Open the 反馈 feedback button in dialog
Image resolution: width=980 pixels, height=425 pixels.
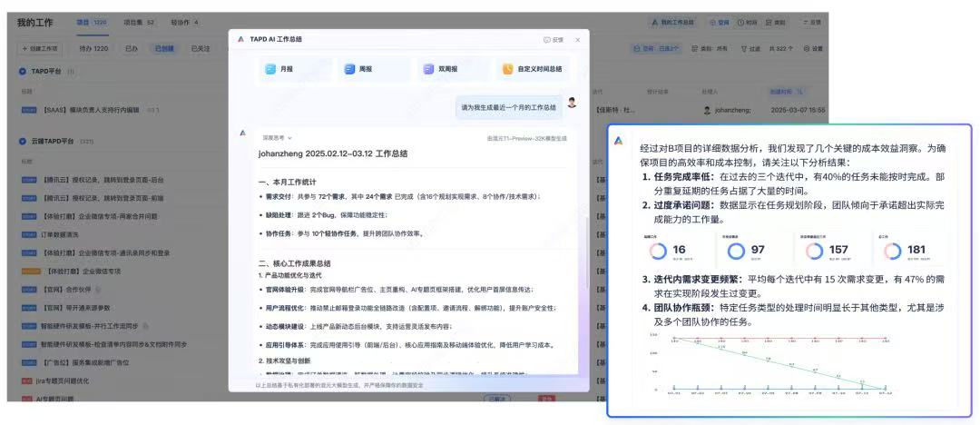pos(554,39)
